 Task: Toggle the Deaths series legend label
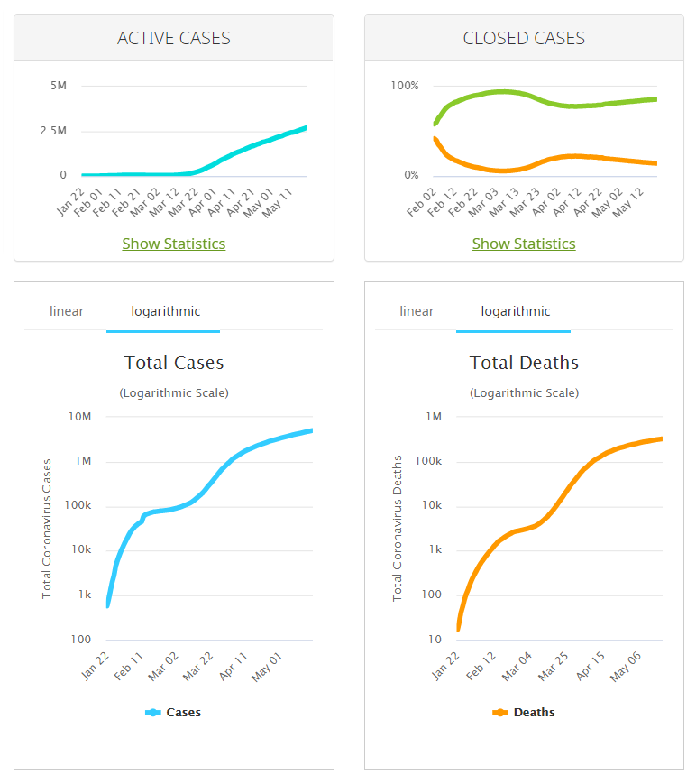point(534,713)
